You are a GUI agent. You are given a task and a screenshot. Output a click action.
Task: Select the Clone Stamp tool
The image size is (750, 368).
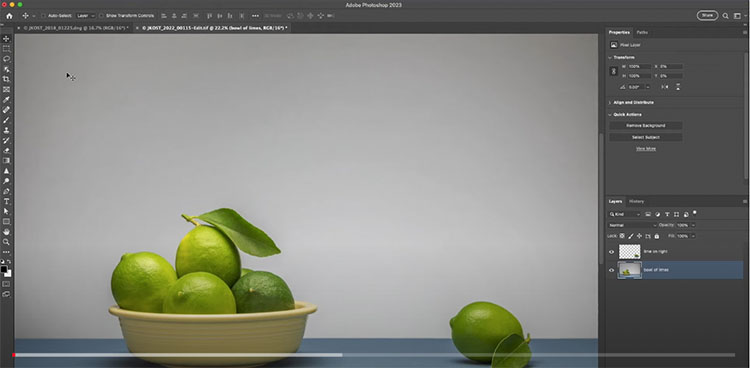(6, 130)
